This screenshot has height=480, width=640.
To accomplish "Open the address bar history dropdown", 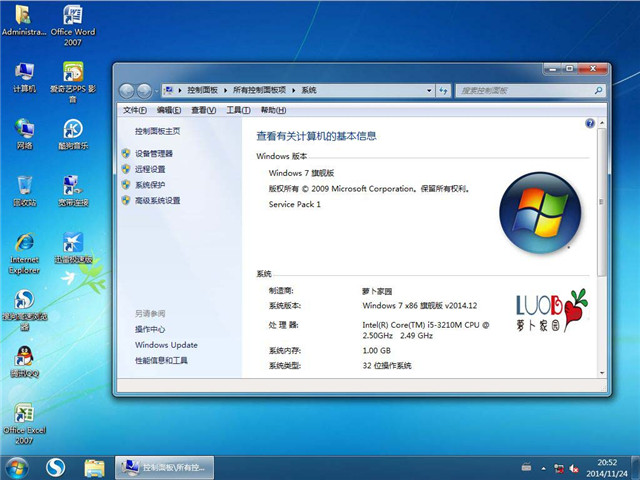I will (x=429, y=91).
